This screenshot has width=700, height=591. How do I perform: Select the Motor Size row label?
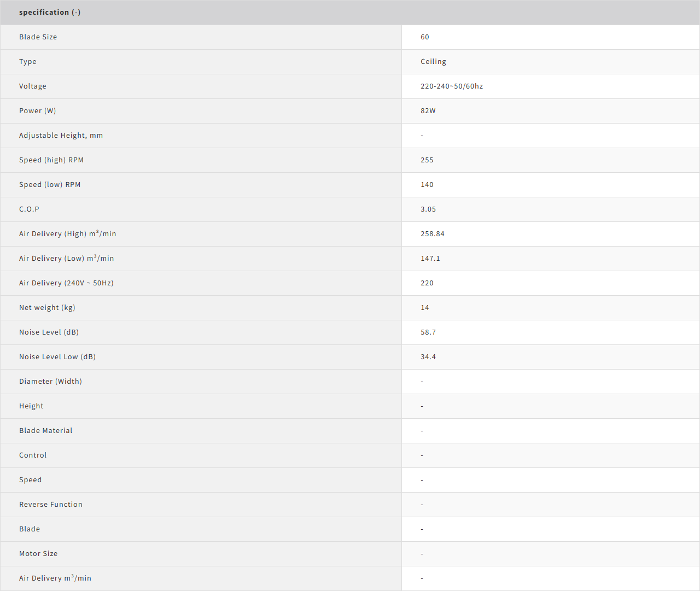38,554
